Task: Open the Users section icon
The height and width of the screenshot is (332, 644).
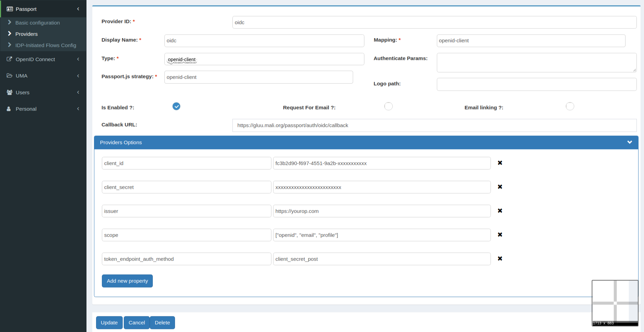Action: (x=9, y=92)
